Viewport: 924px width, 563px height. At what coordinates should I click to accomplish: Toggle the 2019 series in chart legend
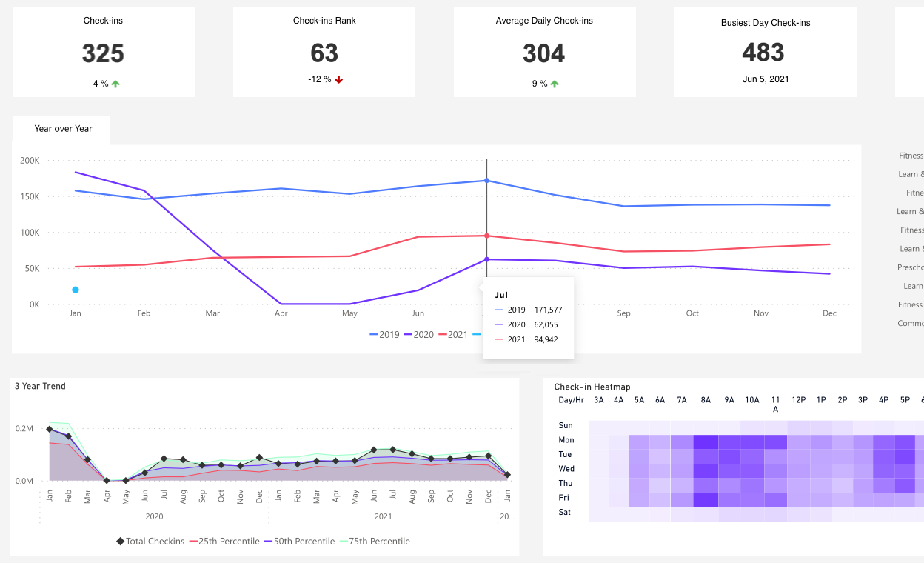(384, 335)
